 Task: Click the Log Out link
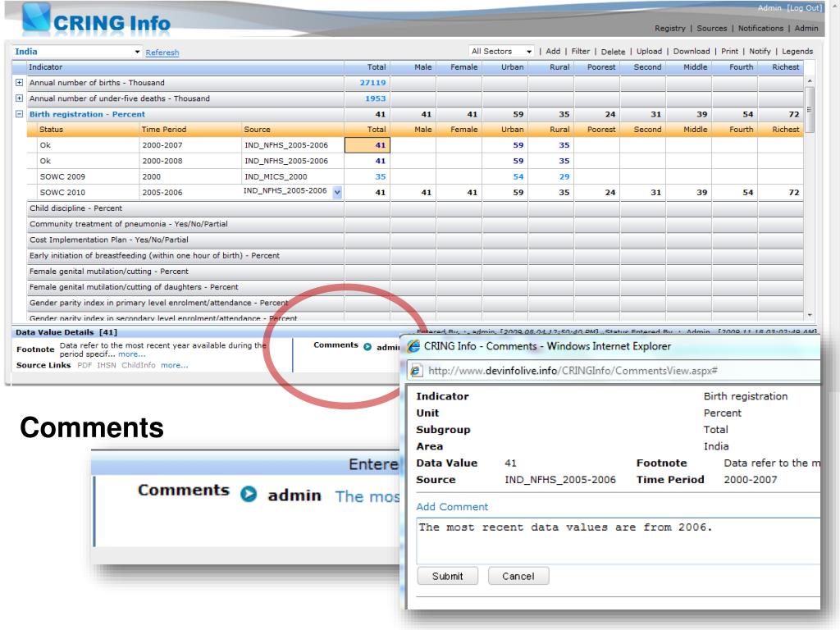point(804,8)
